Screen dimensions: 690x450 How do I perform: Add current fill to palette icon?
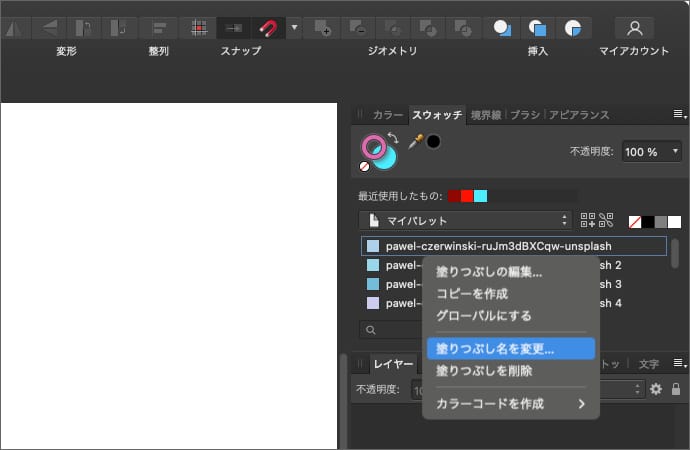(587, 220)
